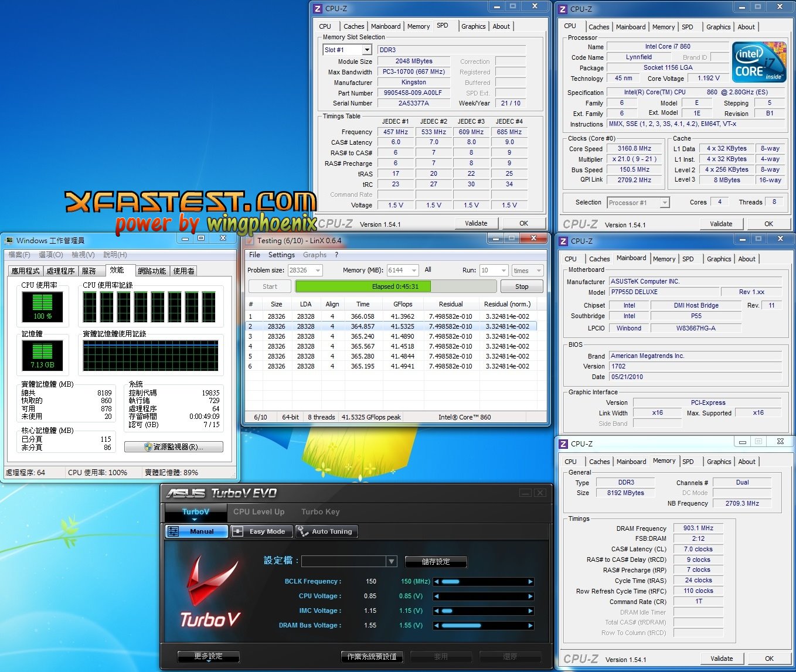796x672 pixels.
Task: Switch TurboV EVO to Manual mode
Action: 196,531
